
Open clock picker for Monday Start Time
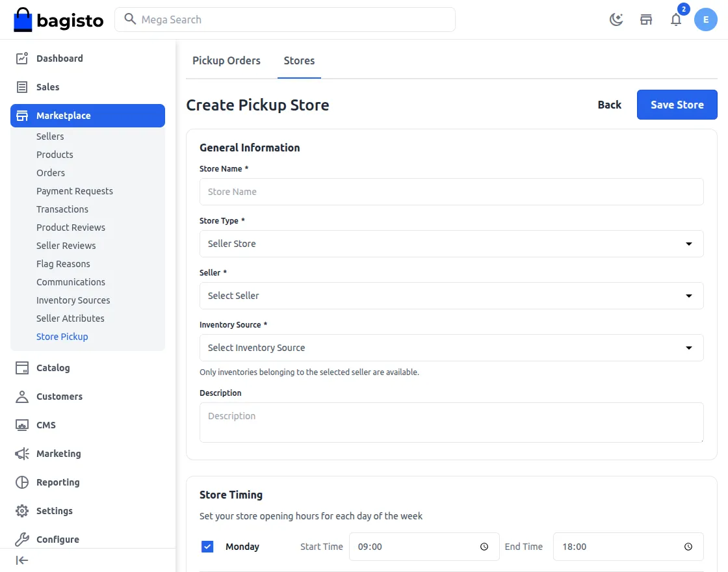(484, 547)
